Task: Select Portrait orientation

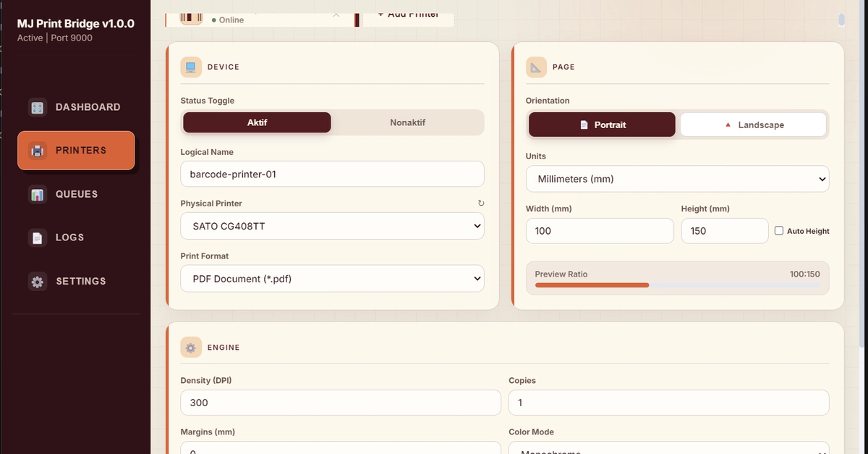Action: tap(602, 125)
